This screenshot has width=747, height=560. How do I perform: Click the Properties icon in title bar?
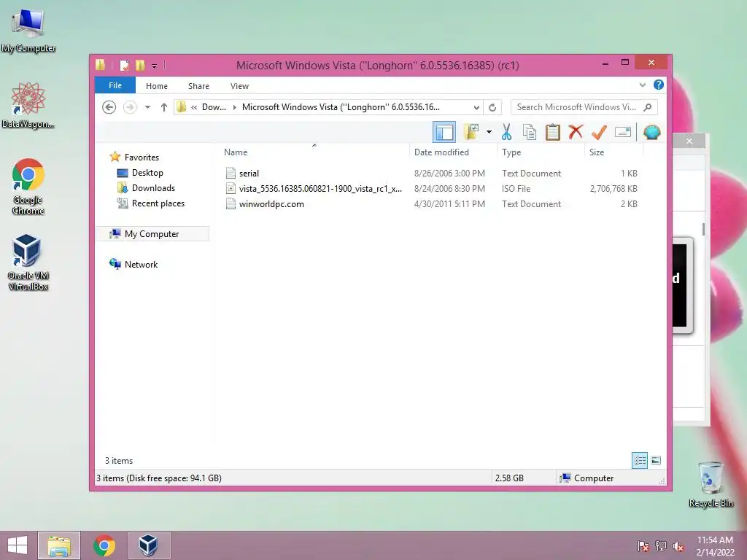pyautogui.click(x=125, y=65)
